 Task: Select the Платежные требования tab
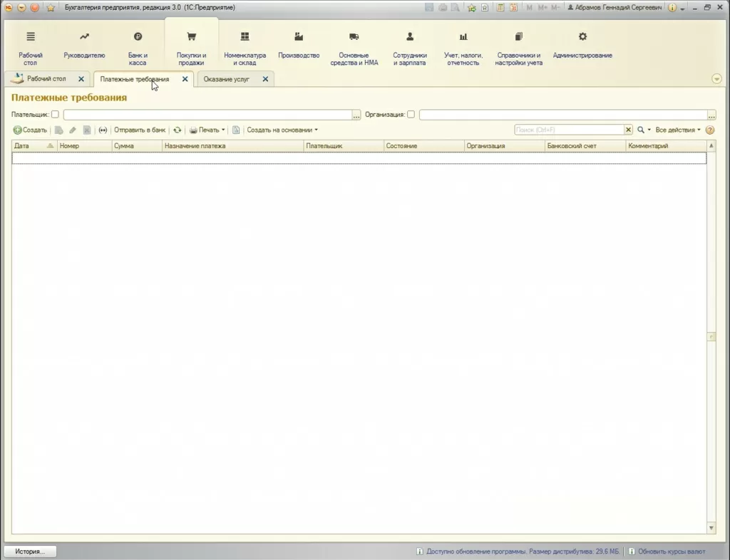135,79
